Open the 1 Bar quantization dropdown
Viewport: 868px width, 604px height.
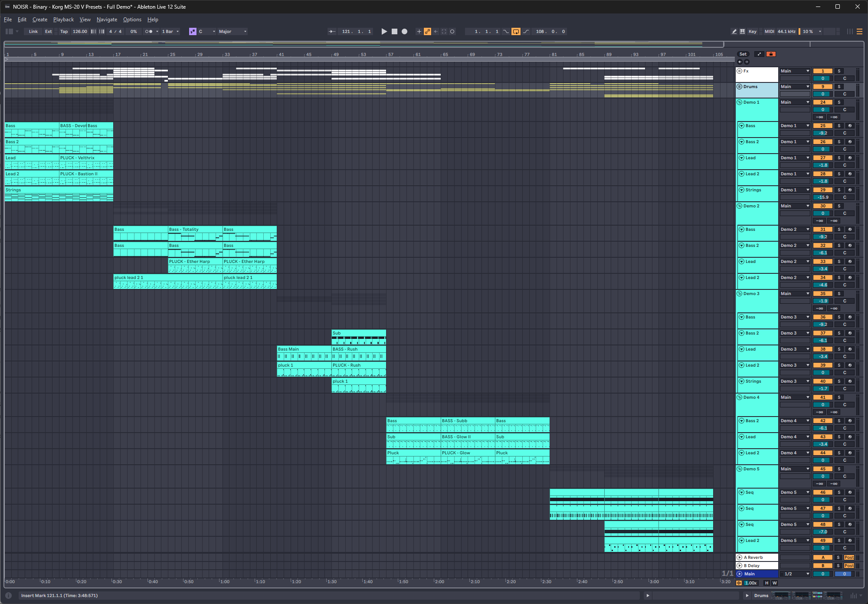170,32
